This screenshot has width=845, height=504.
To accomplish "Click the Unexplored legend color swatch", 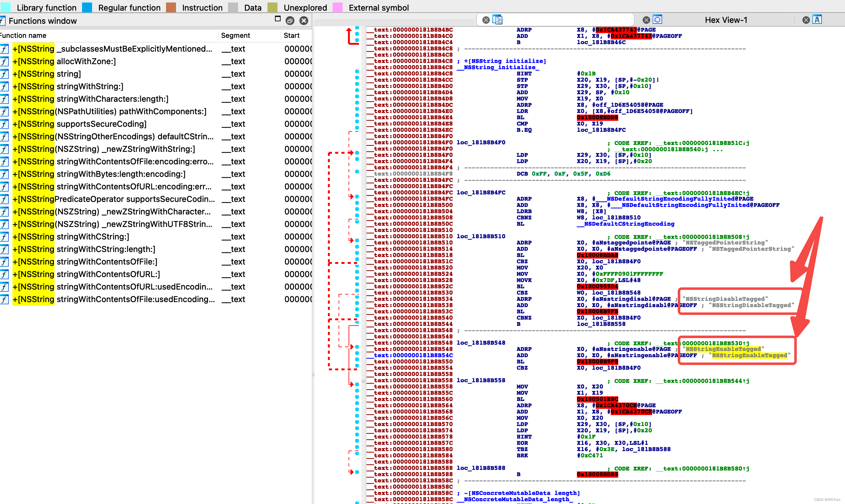I will pos(272,8).
